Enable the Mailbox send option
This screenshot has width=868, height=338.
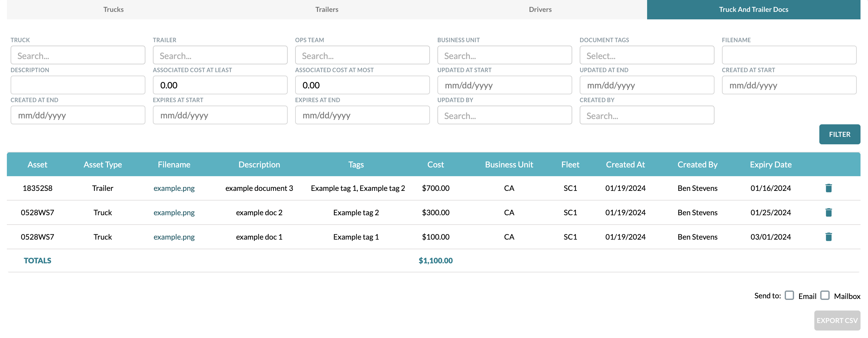825,295
